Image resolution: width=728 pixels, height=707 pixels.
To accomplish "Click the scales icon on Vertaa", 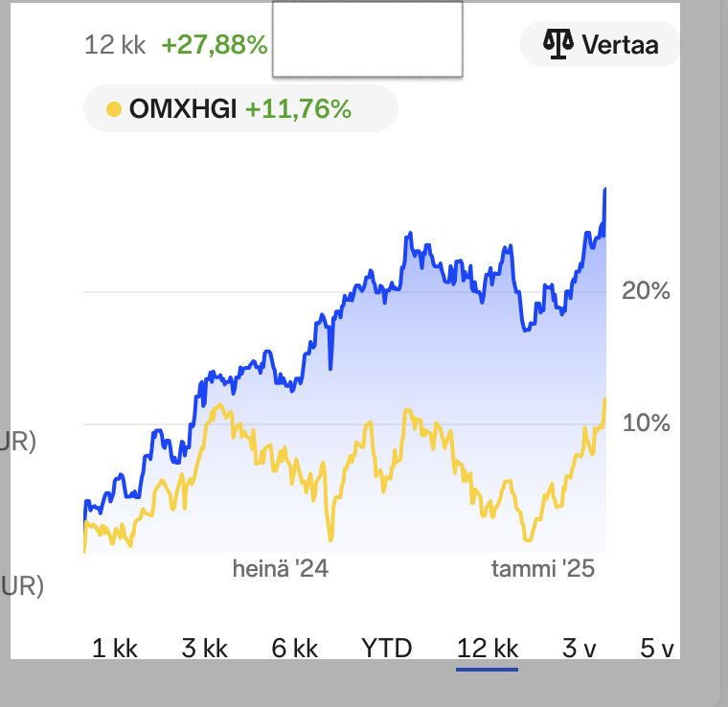I will coord(557,44).
